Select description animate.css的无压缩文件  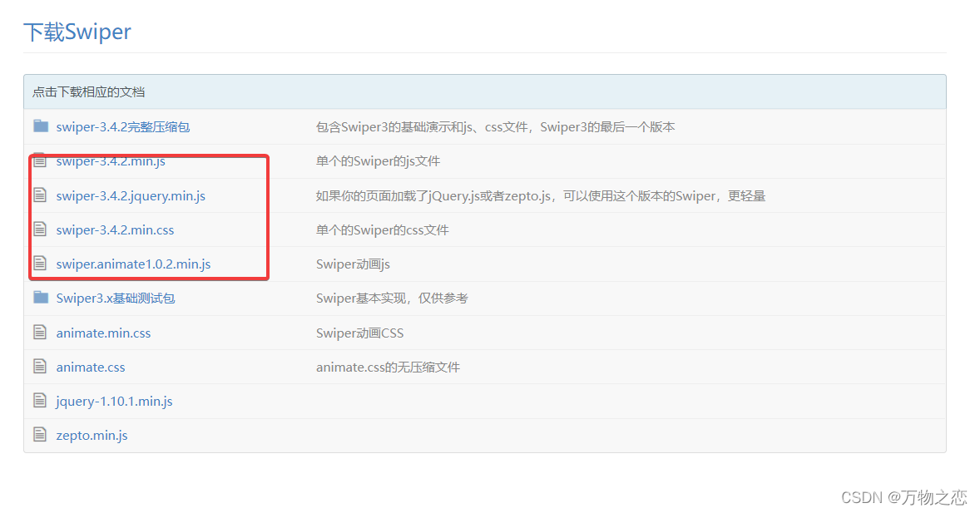pyautogui.click(x=389, y=367)
